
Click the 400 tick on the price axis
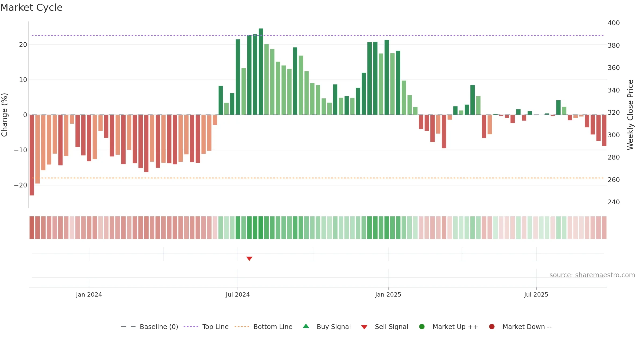(x=614, y=23)
